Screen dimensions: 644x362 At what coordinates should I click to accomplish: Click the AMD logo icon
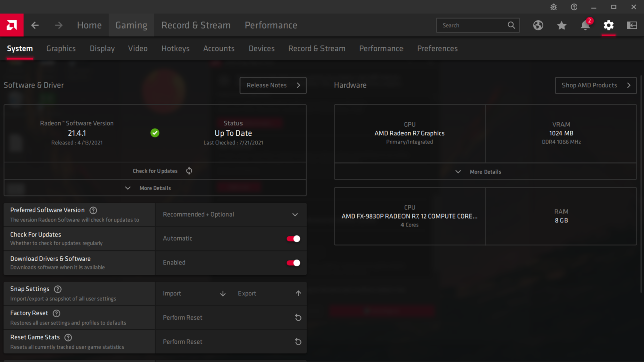12,25
